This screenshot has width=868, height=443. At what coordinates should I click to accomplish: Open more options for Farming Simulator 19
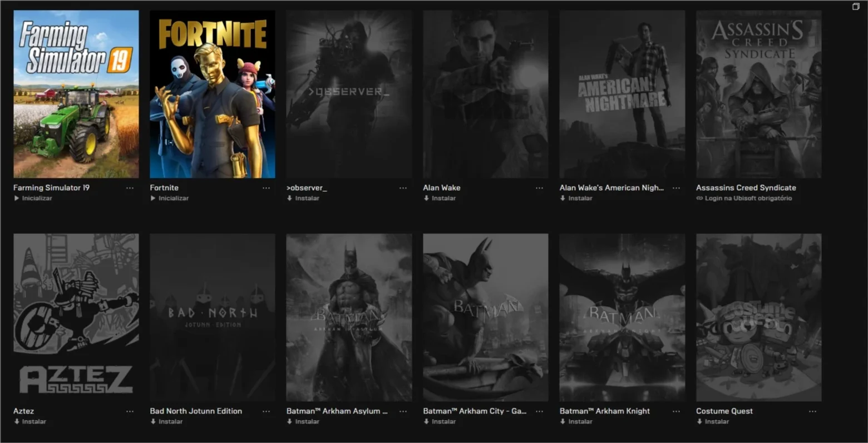click(x=130, y=188)
